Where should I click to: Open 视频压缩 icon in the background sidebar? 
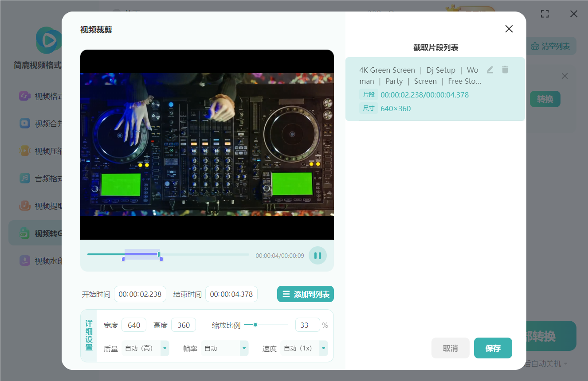pyautogui.click(x=25, y=151)
